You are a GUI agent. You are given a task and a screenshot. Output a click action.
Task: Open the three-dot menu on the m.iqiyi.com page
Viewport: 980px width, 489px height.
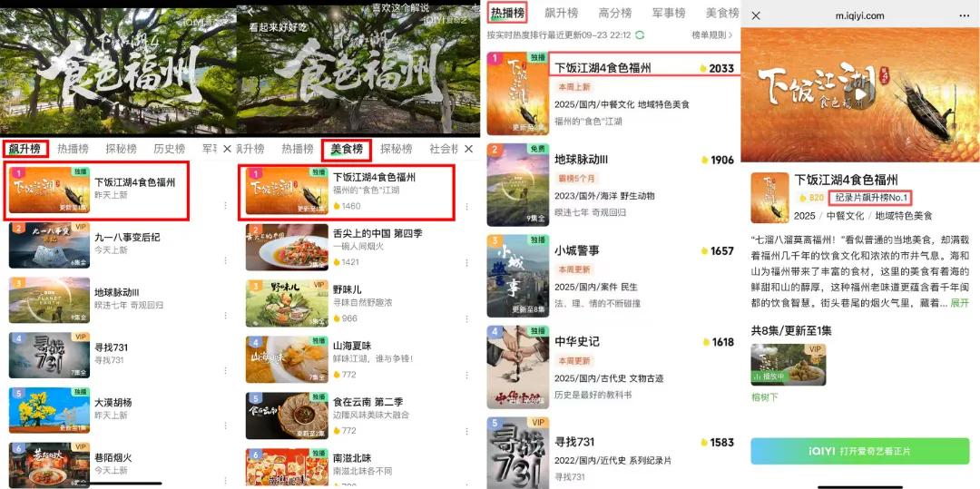pyautogui.click(x=965, y=15)
